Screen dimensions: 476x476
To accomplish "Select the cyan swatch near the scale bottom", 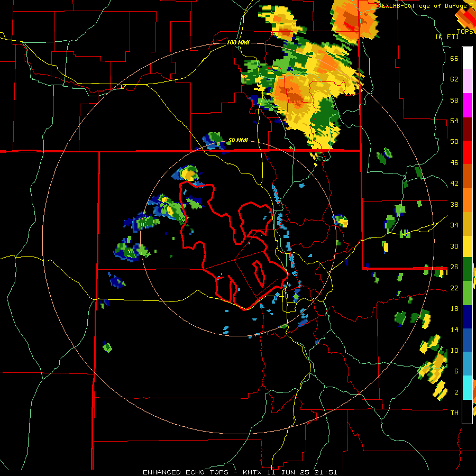I will tap(467, 388).
